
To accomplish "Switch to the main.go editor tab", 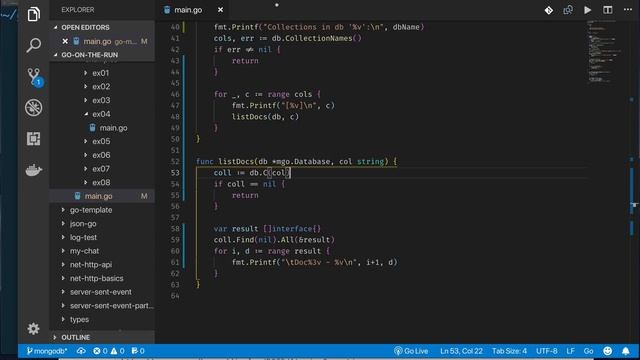I will coord(188,10).
